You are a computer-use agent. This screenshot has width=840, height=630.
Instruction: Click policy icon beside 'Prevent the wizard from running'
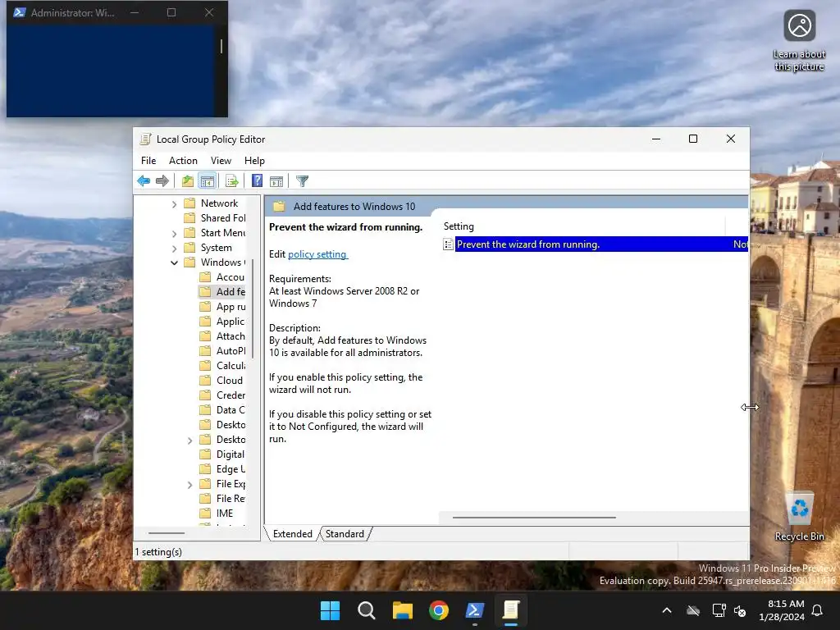click(449, 244)
